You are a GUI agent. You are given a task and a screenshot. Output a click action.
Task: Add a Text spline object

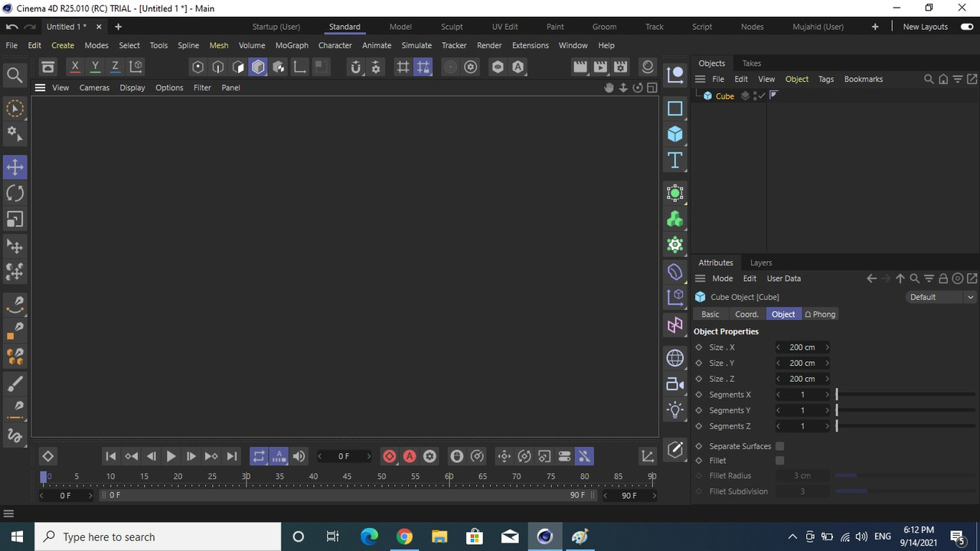pyautogui.click(x=675, y=160)
